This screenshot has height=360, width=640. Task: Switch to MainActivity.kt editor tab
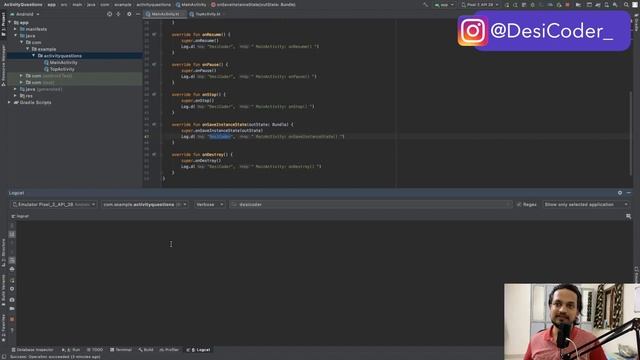165,14
